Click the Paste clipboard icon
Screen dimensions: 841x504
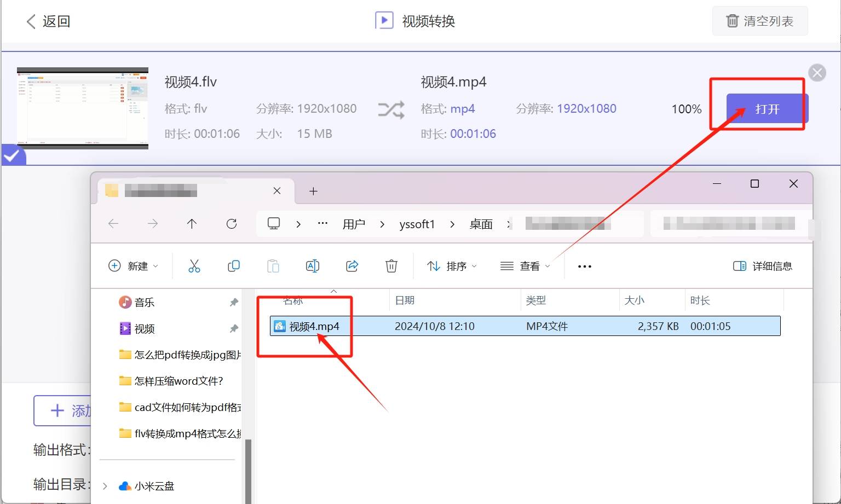click(x=273, y=266)
